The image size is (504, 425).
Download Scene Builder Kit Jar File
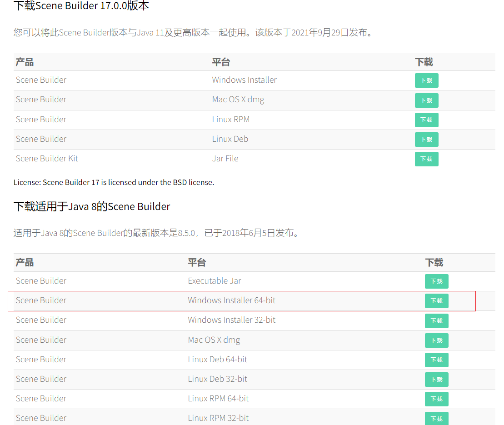pos(426,159)
